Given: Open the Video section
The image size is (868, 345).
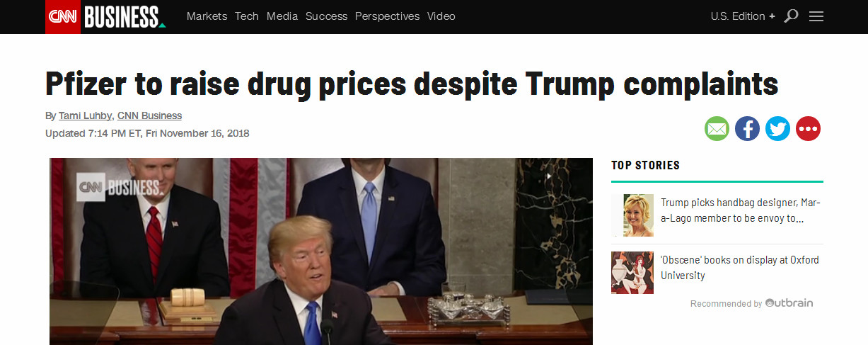Looking at the screenshot, I should 441,16.
